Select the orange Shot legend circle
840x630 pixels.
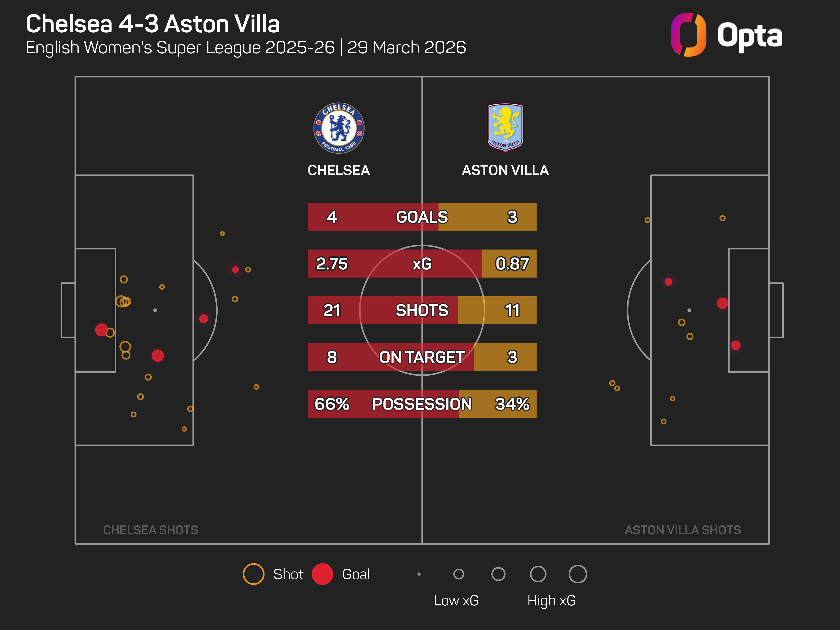(x=253, y=574)
